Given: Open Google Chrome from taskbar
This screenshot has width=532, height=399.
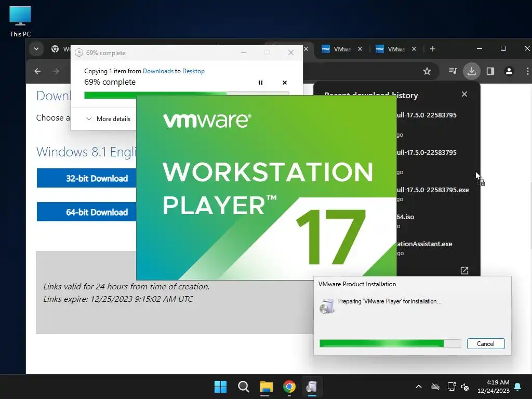Looking at the screenshot, I should pyautogui.click(x=289, y=387).
